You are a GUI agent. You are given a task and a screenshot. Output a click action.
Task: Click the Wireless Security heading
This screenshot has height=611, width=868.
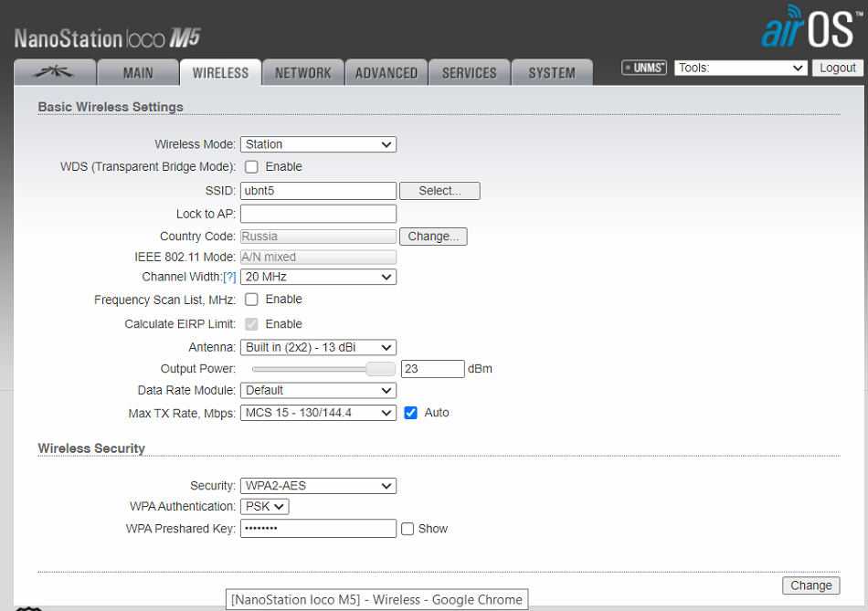pyautogui.click(x=91, y=448)
